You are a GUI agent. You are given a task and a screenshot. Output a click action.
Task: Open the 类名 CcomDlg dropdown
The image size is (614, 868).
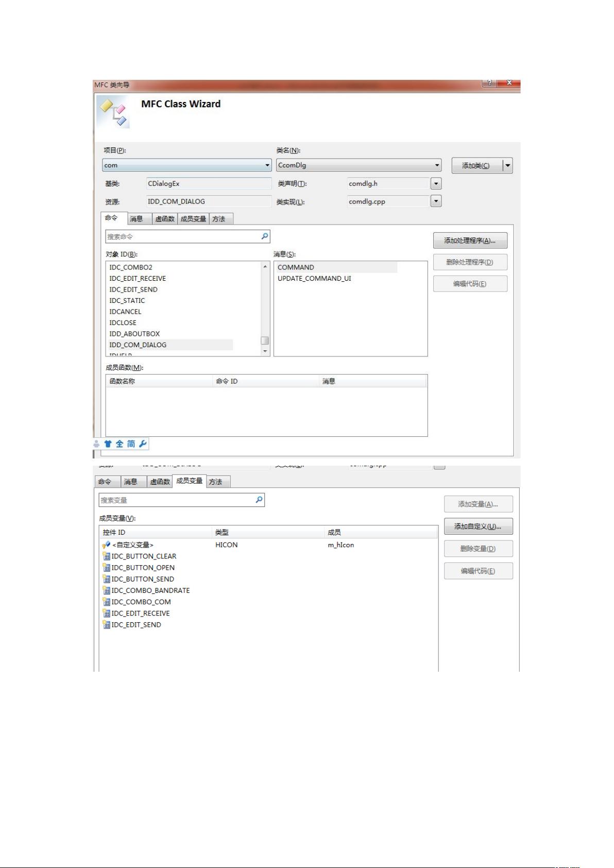click(x=437, y=165)
